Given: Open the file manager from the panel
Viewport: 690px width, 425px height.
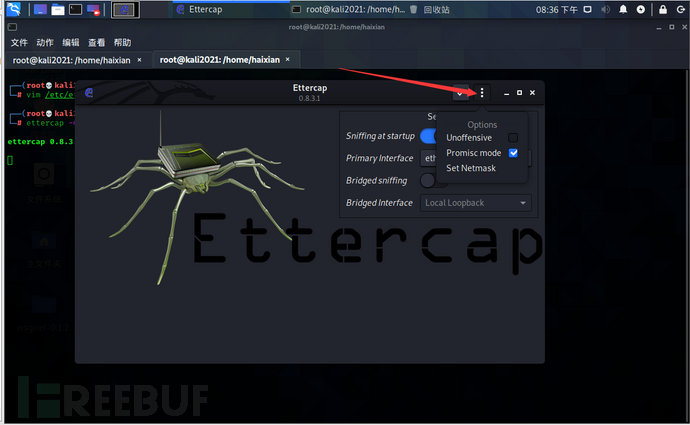Looking at the screenshot, I should (58, 9).
